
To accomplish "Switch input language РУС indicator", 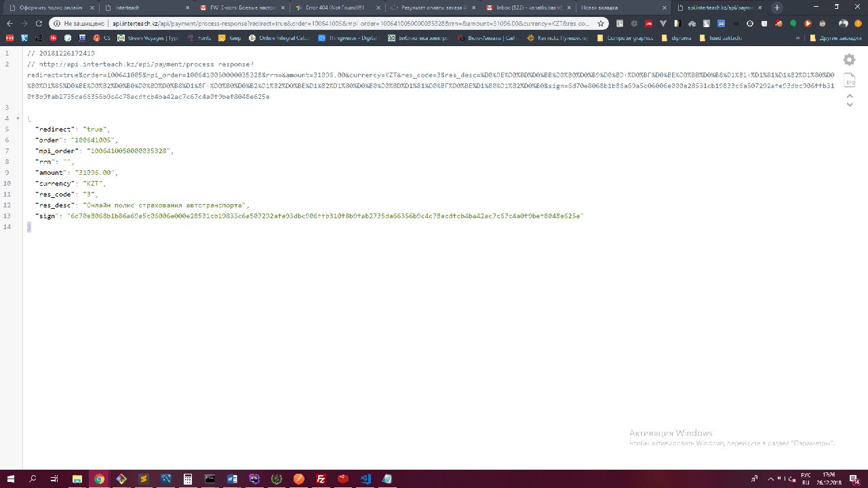I will (x=806, y=479).
